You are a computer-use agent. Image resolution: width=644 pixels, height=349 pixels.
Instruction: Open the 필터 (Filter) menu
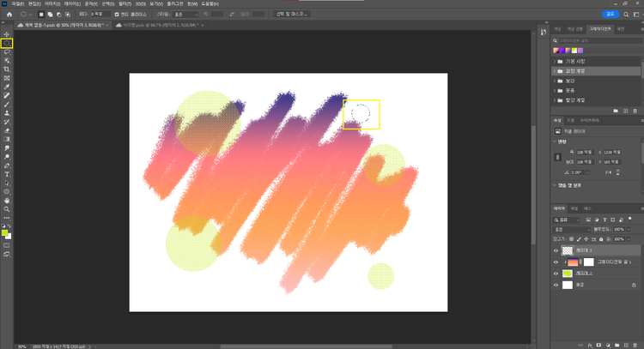coord(125,3)
